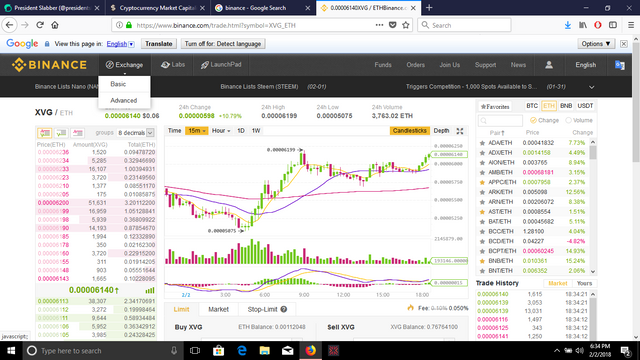Expand chart to fullscreen
The width and height of the screenshot is (640, 360).
[460, 131]
